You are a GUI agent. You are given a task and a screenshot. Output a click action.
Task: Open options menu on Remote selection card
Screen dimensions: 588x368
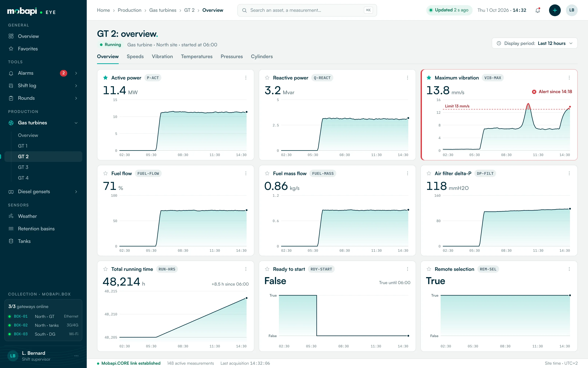click(569, 269)
